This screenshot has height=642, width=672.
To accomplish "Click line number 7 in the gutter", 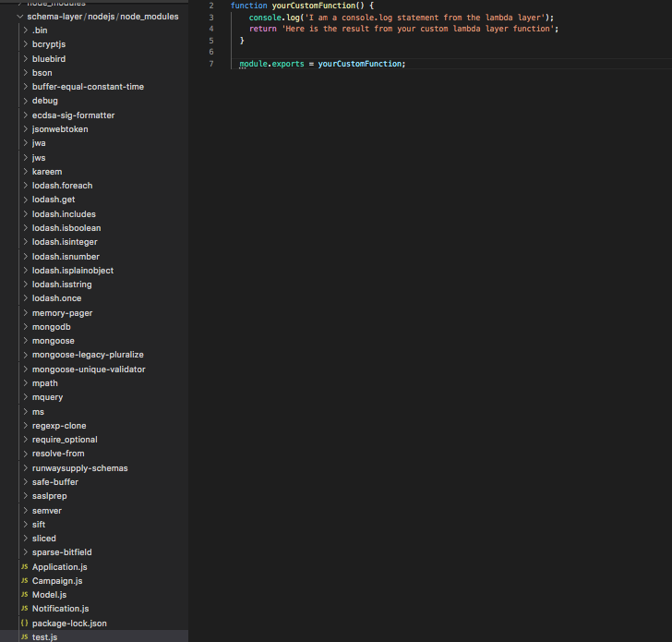I will [x=211, y=64].
